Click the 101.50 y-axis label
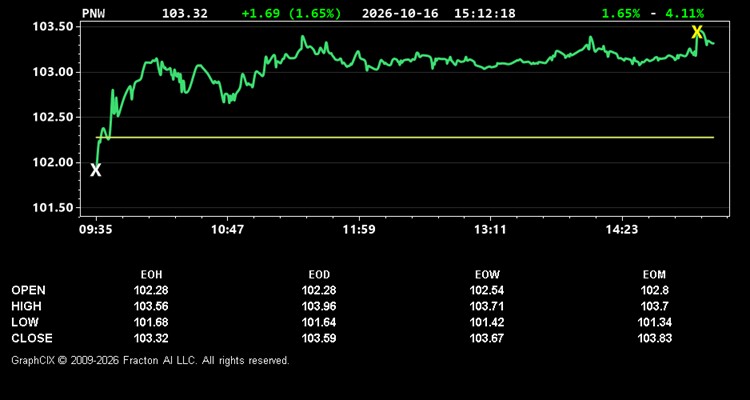Screen dimensions: 750x400 pos(53,208)
